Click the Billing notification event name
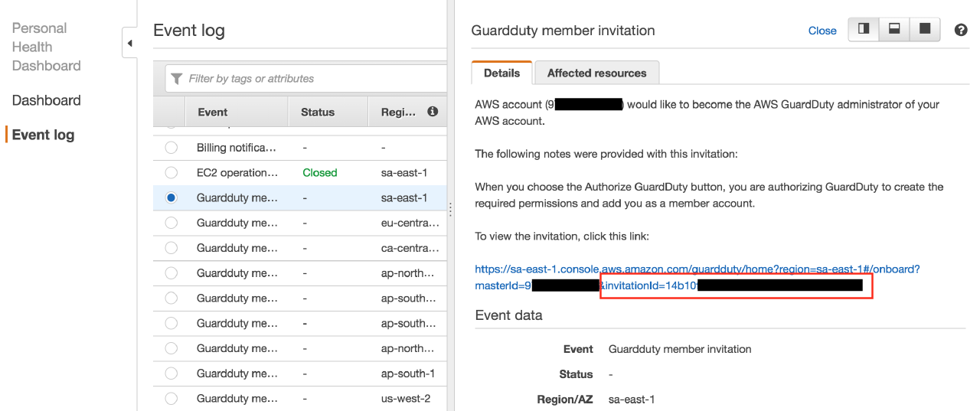Screen dimensions: 980x411 pyautogui.click(x=237, y=148)
